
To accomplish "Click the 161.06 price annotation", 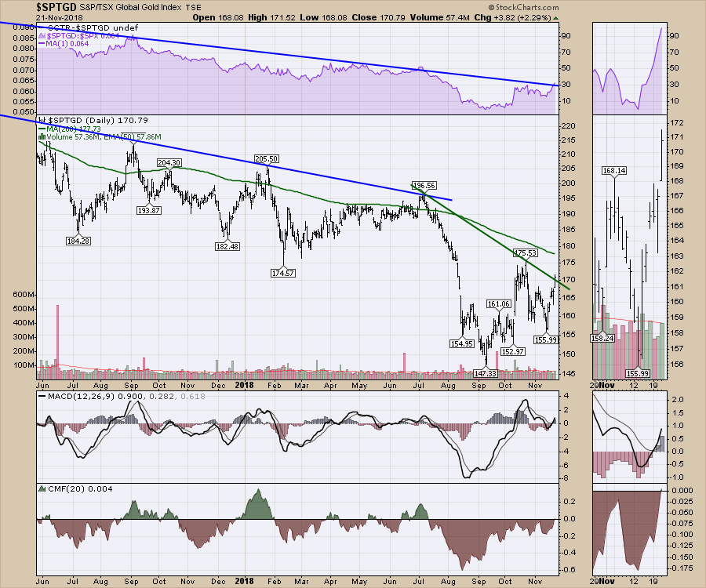I will (498, 304).
